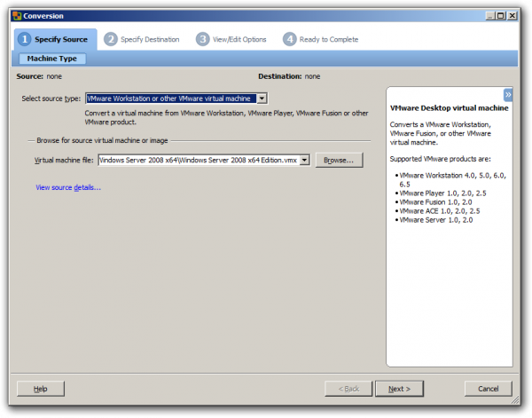
Task: Click the 'Virtual machine file:' label
Action: (64, 160)
